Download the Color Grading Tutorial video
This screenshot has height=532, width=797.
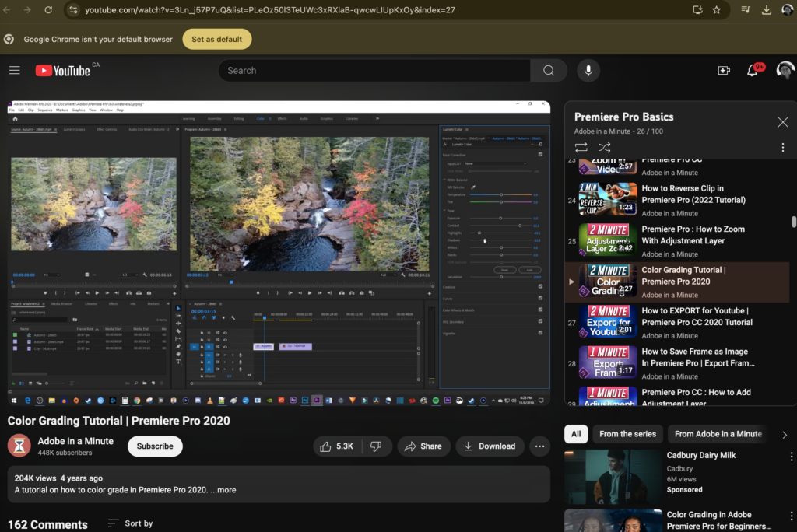point(490,446)
